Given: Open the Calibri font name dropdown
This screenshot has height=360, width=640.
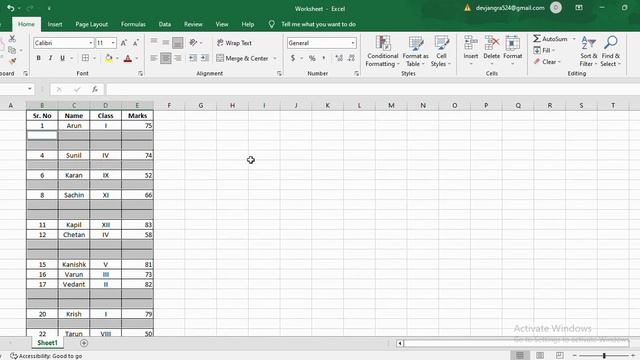Looking at the screenshot, I should click(x=91, y=43).
